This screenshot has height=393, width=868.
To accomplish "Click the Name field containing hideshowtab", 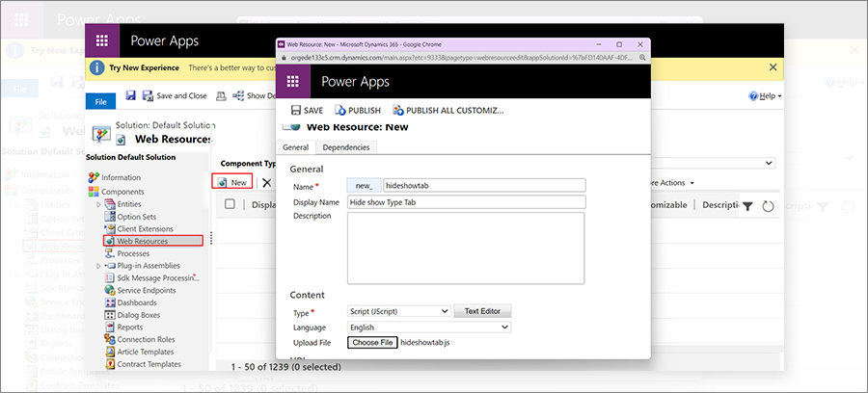I will pyautogui.click(x=484, y=186).
